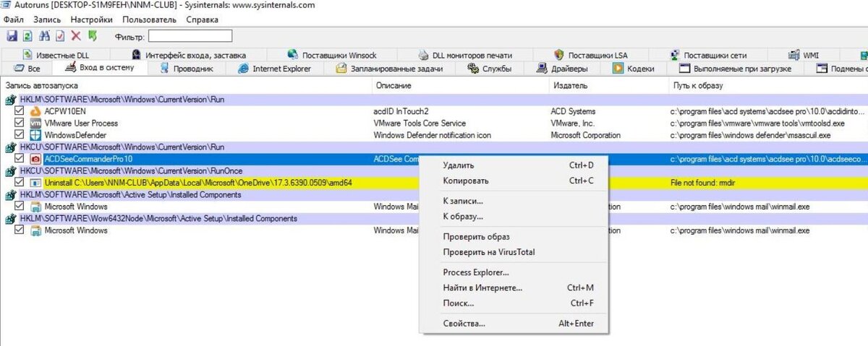The image size is (868, 346).
Task: Click the Запись автозапуска column header
Action: click(x=186, y=86)
